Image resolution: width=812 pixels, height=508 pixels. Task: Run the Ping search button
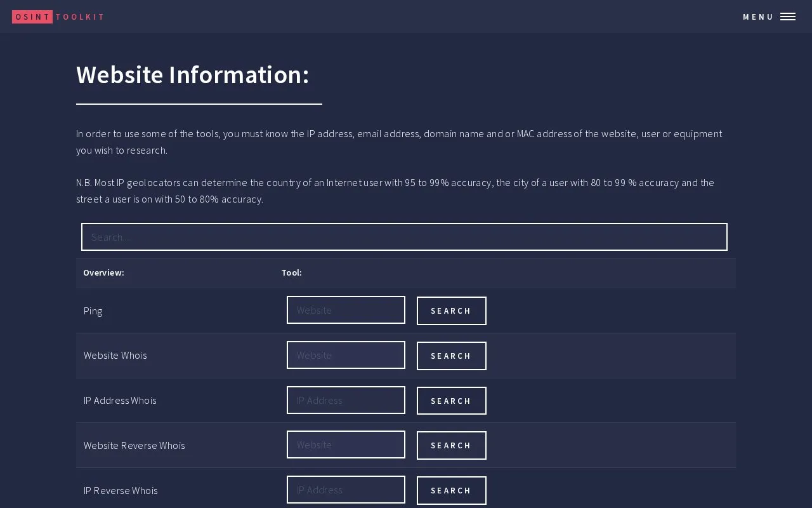pos(452,311)
